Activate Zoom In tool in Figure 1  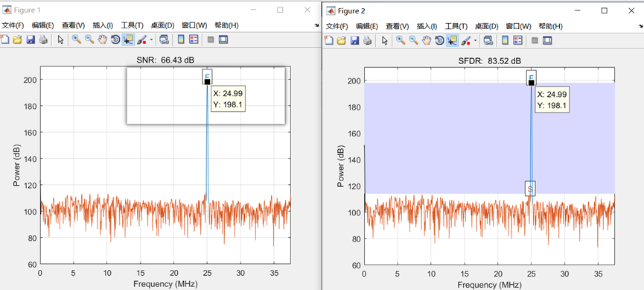[76, 40]
